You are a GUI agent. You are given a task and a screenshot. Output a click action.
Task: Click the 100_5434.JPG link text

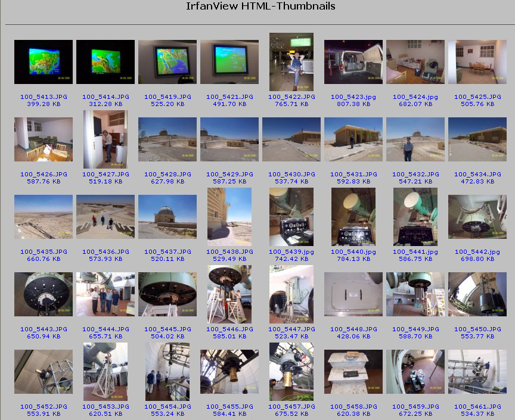477,174
